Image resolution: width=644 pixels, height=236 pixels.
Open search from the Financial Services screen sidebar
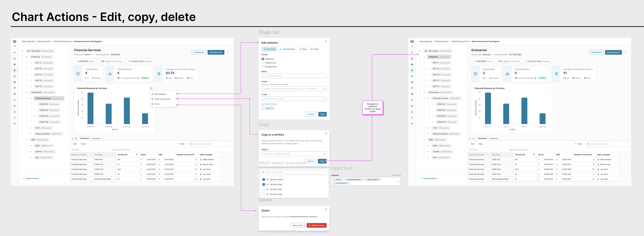pos(15,53)
